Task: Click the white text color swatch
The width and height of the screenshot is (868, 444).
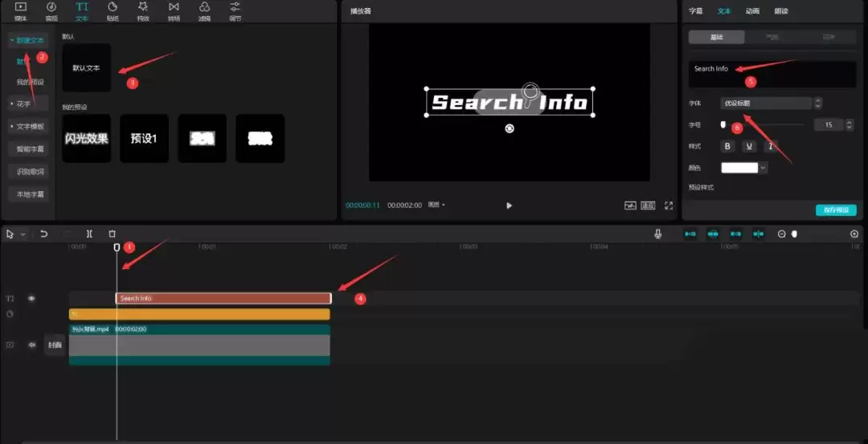Action: pyautogui.click(x=739, y=168)
